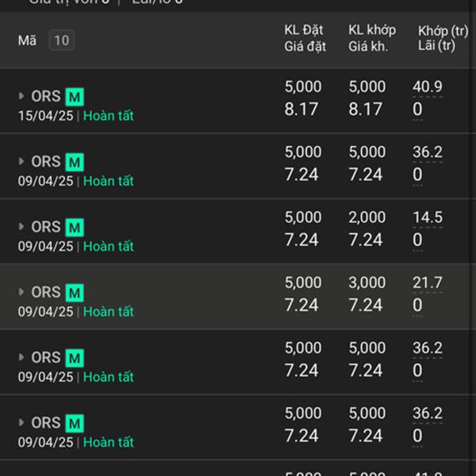Click the KL khớp / Giá kh. column header
Image resolution: width=476 pixels, height=476 pixels.
pyautogui.click(x=372, y=38)
